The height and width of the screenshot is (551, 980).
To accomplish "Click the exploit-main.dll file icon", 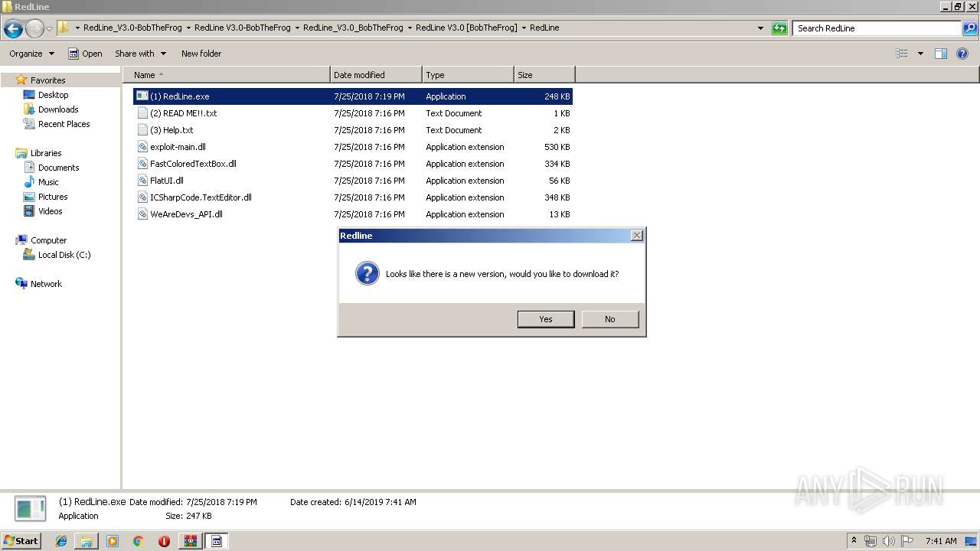I will click(x=142, y=147).
